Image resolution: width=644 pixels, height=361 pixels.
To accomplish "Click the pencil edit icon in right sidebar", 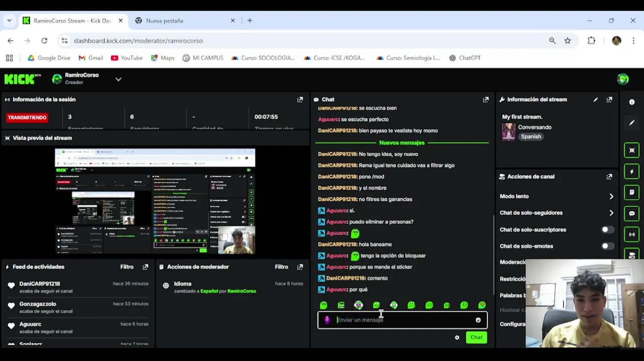I will click(x=631, y=123).
